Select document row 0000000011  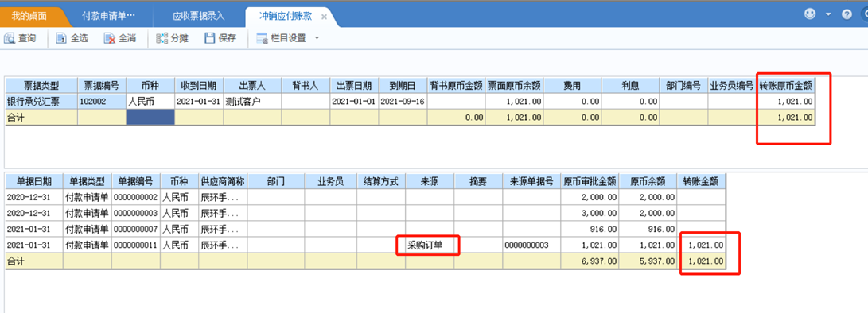[x=365, y=245]
